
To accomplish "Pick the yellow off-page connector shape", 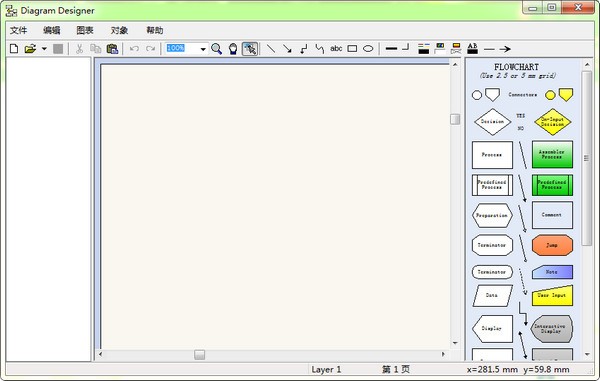I will (x=566, y=95).
